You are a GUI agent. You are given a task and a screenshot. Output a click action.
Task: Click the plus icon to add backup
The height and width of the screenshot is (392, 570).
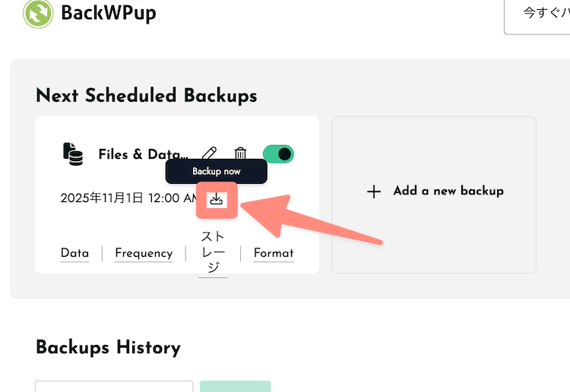tap(374, 191)
